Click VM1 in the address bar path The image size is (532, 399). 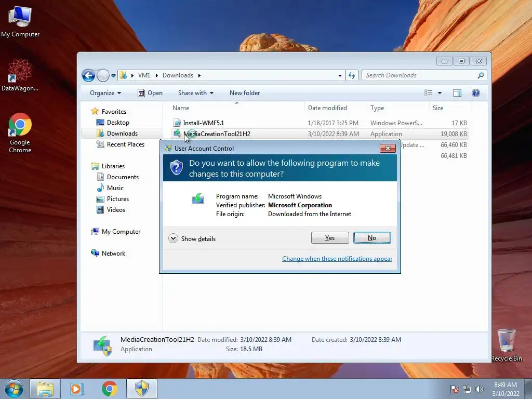[144, 75]
